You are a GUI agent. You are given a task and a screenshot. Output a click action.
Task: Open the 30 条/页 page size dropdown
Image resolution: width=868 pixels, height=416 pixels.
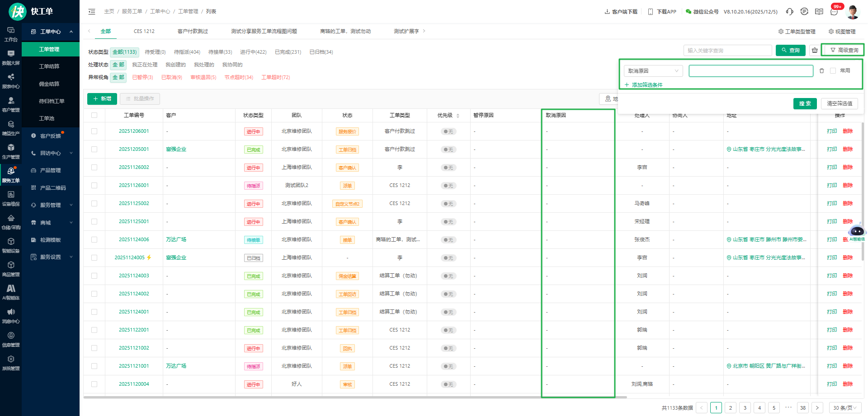pos(844,408)
